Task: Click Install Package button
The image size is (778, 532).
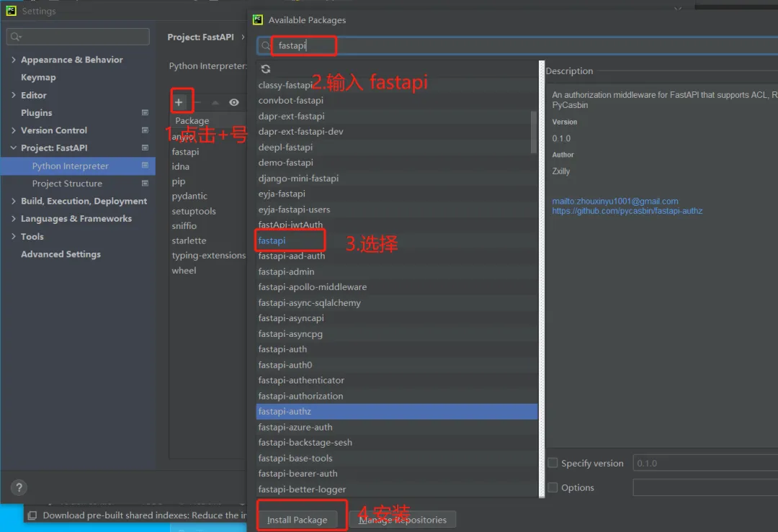Action: tap(298, 520)
